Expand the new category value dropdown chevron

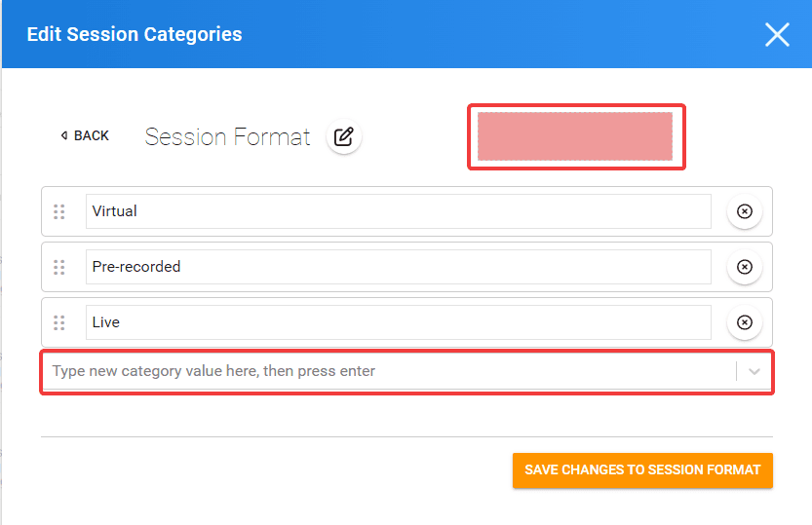tap(754, 371)
